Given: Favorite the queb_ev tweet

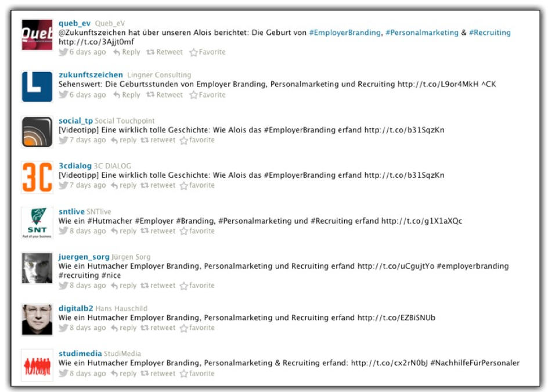Looking at the screenshot, I should (207, 52).
